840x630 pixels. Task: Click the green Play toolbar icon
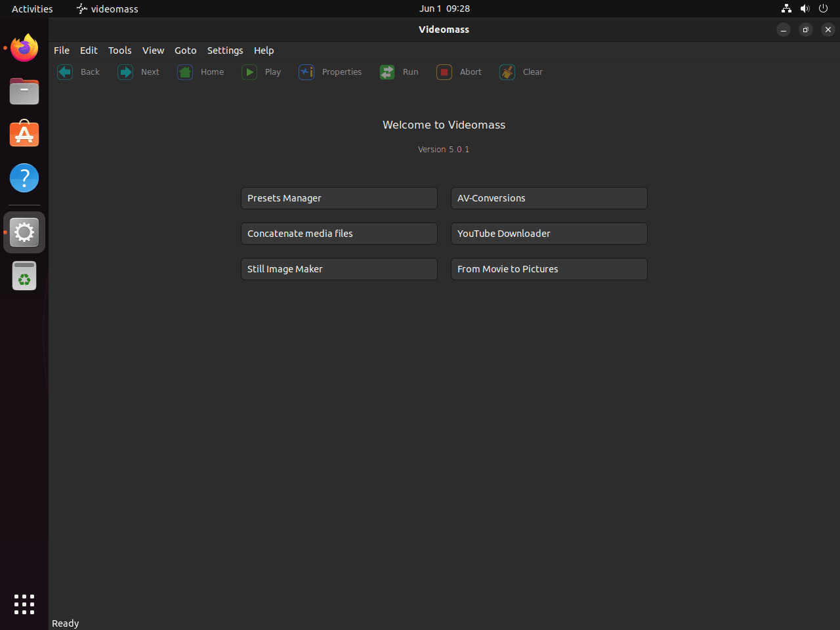tap(249, 72)
